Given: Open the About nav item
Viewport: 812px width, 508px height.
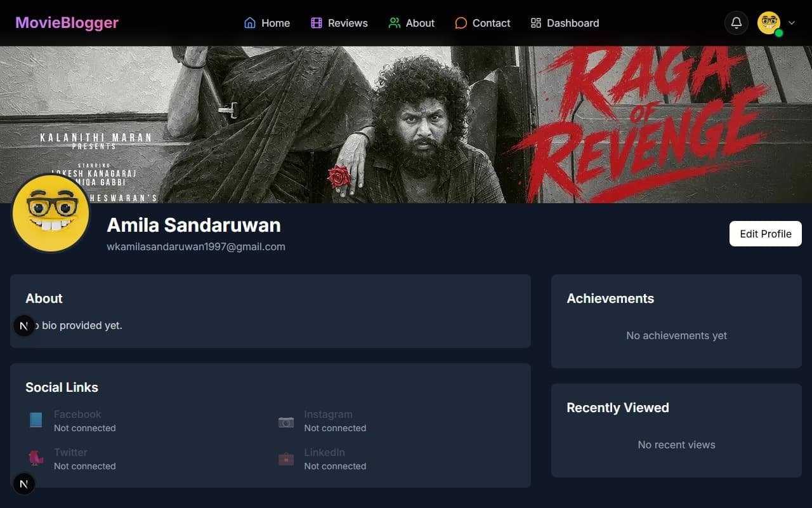Looking at the screenshot, I should point(412,23).
